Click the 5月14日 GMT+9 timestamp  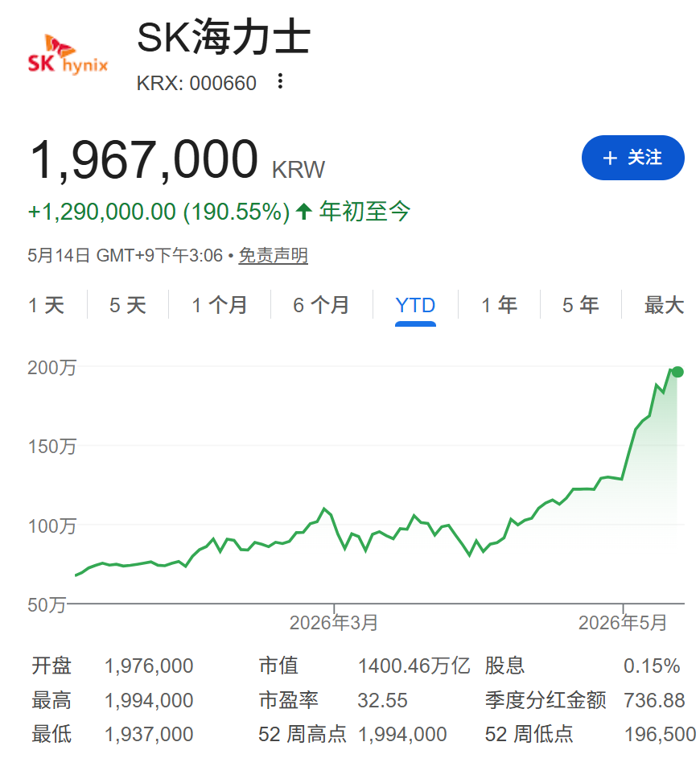coord(126,255)
